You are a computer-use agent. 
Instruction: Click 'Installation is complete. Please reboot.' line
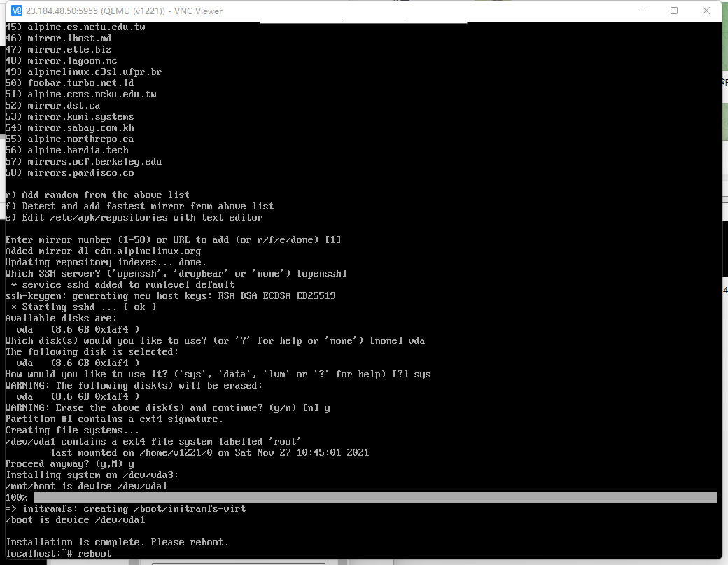click(x=117, y=543)
